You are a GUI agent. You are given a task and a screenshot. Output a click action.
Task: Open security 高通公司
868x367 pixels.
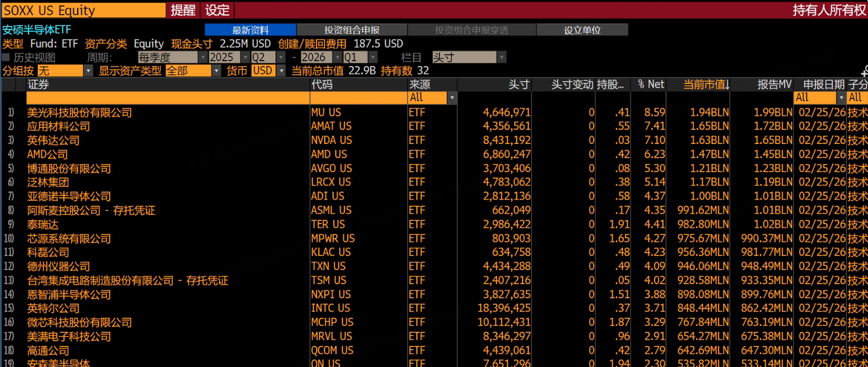click(48, 351)
